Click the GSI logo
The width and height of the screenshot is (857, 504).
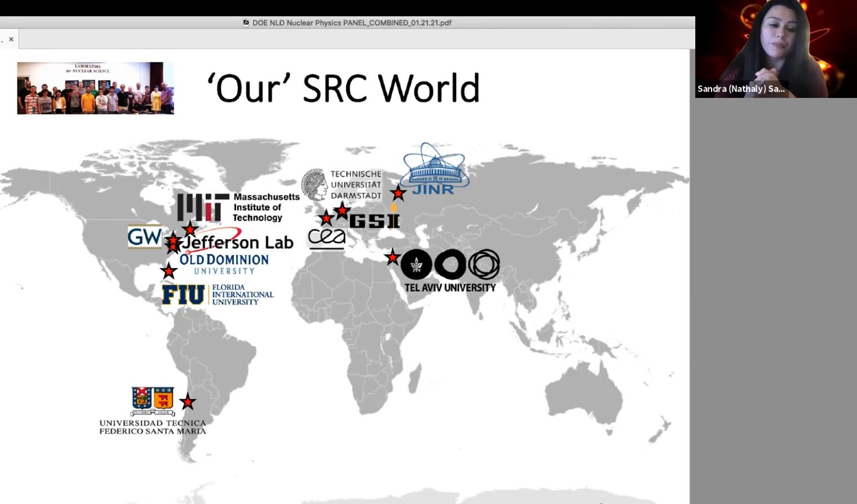[x=375, y=221]
